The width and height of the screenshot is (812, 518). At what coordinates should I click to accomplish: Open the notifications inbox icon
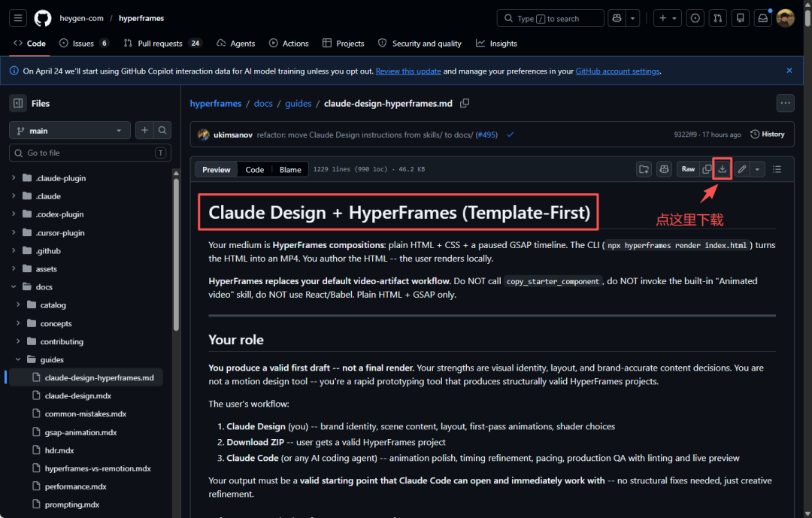(x=762, y=18)
